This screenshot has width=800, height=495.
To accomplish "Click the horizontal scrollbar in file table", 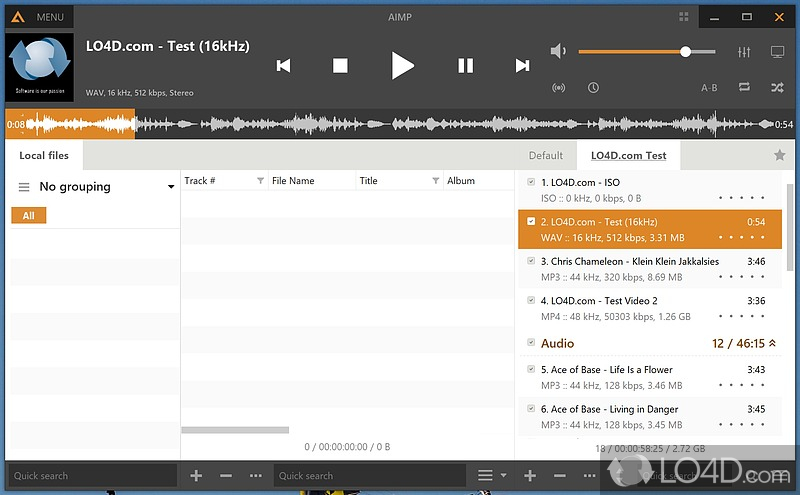I will pyautogui.click(x=235, y=430).
